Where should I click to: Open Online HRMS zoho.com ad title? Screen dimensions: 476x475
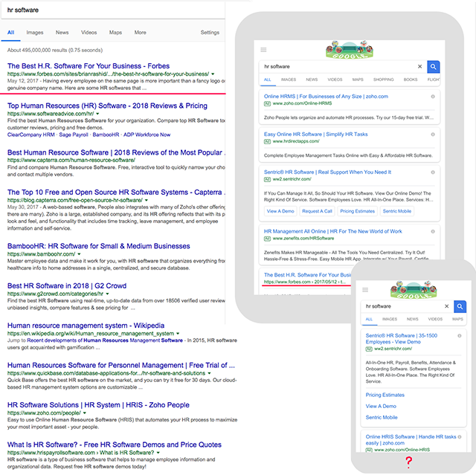pyautogui.click(x=326, y=97)
